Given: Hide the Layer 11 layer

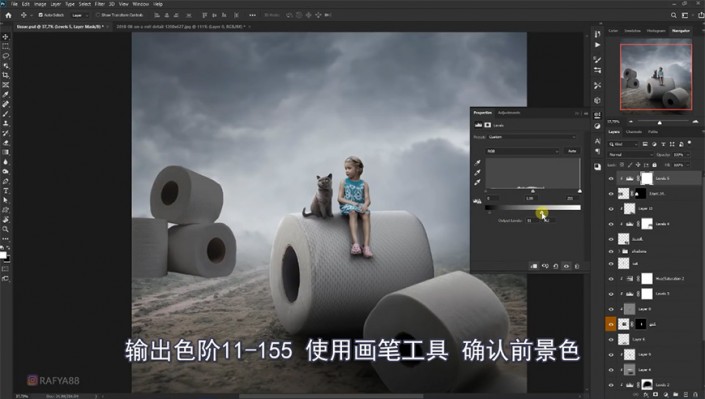Looking at the screenshot, I should click(611, 209).
